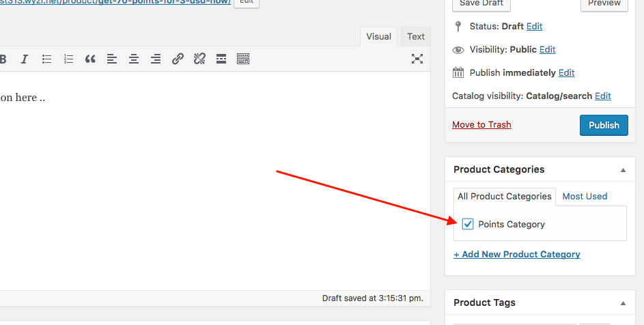Center align the text
Image resolution: width=644 pixels, height=325 pixels.
pos(134,59)
